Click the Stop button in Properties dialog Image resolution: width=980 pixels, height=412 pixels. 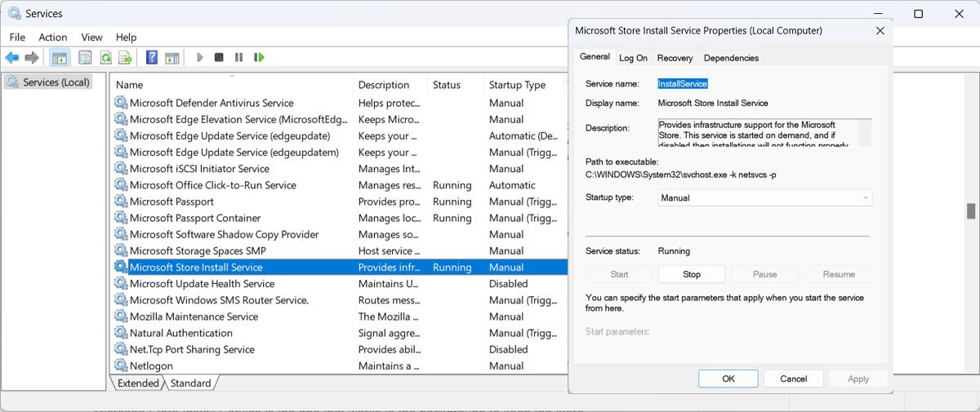tap(692, 274)
